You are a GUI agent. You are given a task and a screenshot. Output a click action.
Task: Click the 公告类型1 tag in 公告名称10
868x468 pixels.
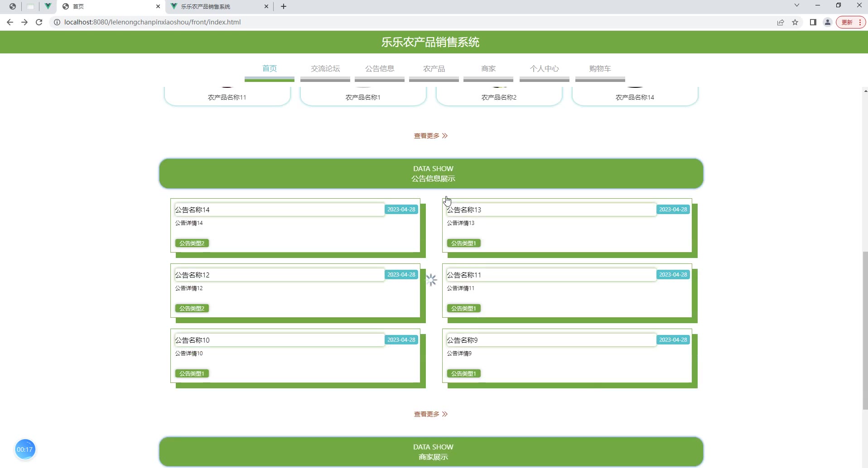pyautogui.click(x=192, y=373)
